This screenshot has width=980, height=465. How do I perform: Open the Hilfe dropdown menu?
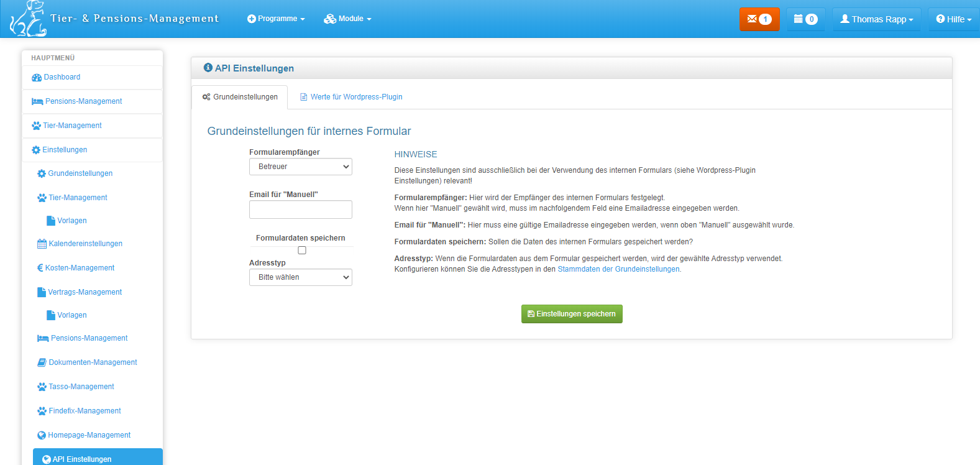click(x=954, y=19)
